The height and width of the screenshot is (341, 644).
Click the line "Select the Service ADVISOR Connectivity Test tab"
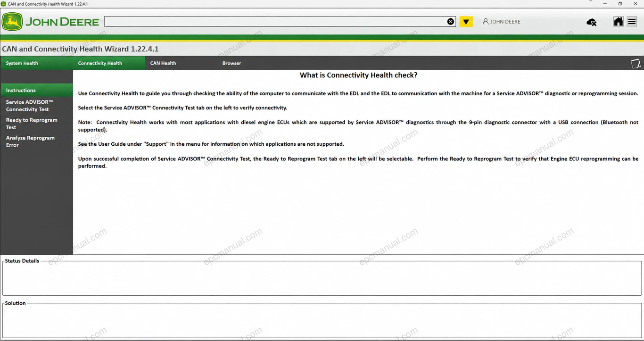[x=182, y=108]
